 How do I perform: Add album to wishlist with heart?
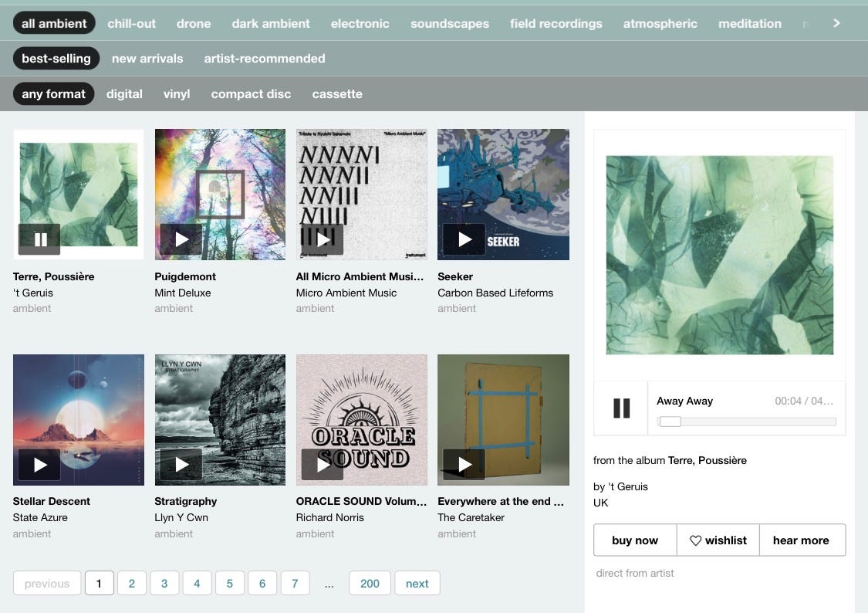[718, 540]
